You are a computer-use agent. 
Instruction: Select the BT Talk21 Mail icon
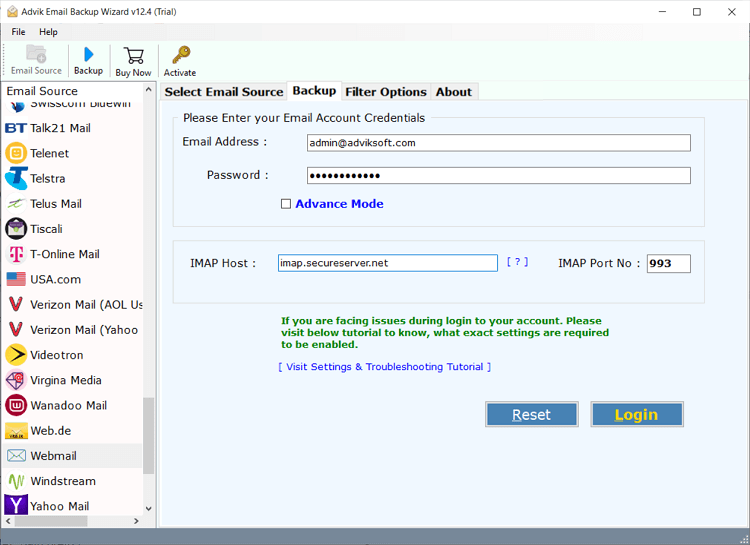coord(16,128)
